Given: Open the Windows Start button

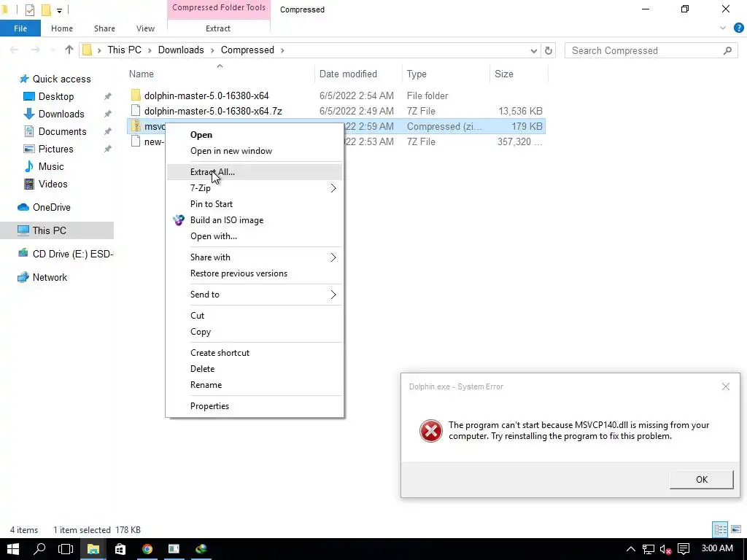Looking at the screenshot, I should pos(13,549).
